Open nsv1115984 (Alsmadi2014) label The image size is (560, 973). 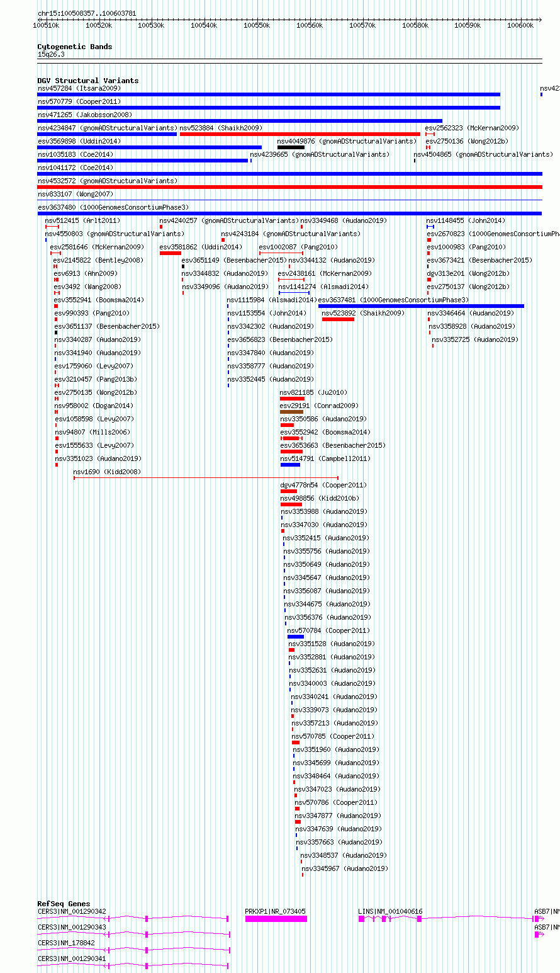272,300
